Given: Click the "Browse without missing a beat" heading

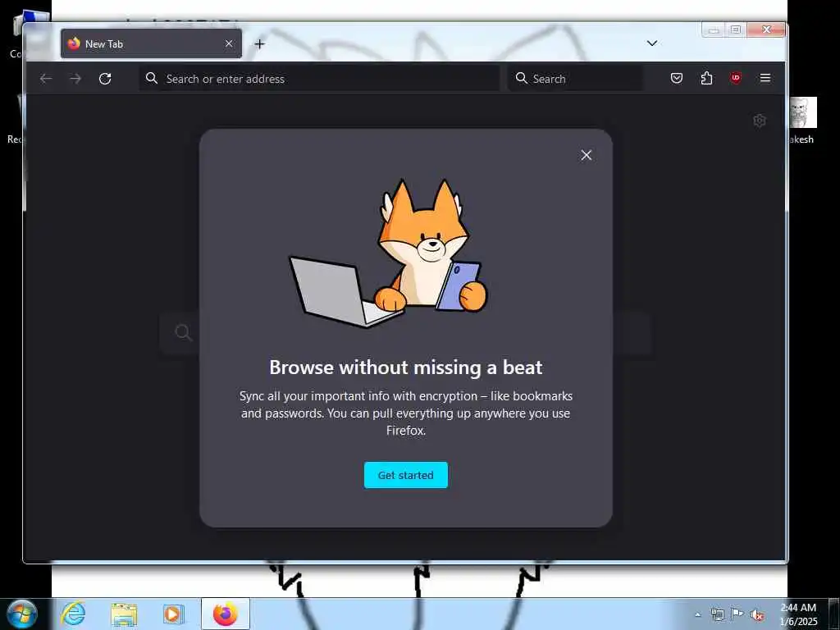Looking at the screenshot, I should point(405,367).
